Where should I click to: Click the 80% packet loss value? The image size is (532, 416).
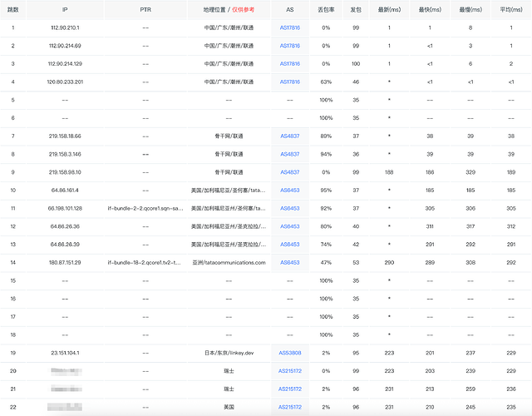pos(326,226)
